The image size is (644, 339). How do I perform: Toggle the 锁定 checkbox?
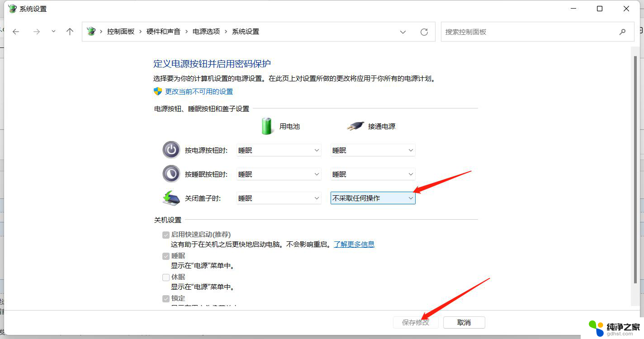(x=166, y=299)
